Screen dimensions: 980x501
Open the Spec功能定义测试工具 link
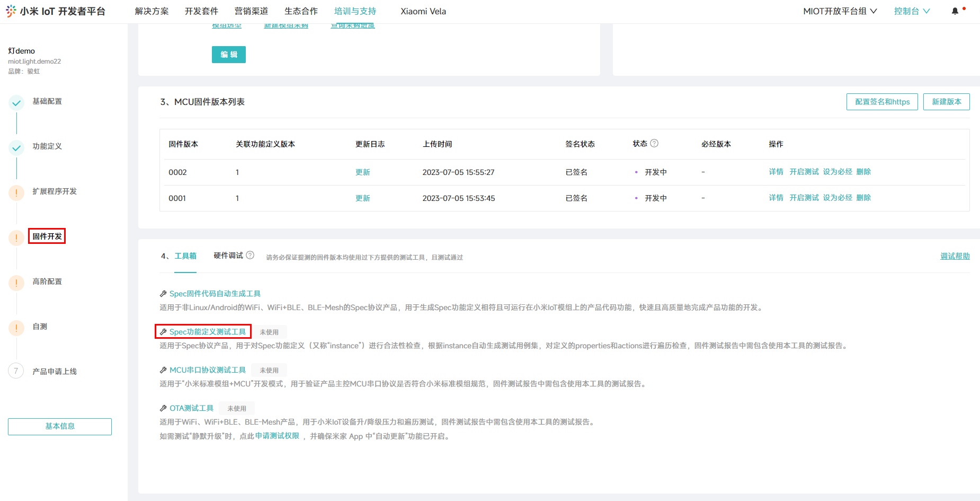tap(208, 332)
